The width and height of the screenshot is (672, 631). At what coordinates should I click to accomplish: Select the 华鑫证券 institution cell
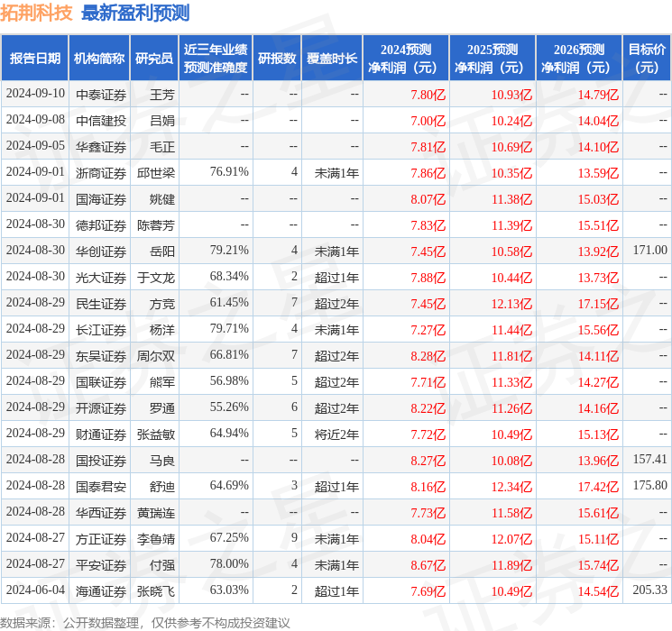(101, 147)
